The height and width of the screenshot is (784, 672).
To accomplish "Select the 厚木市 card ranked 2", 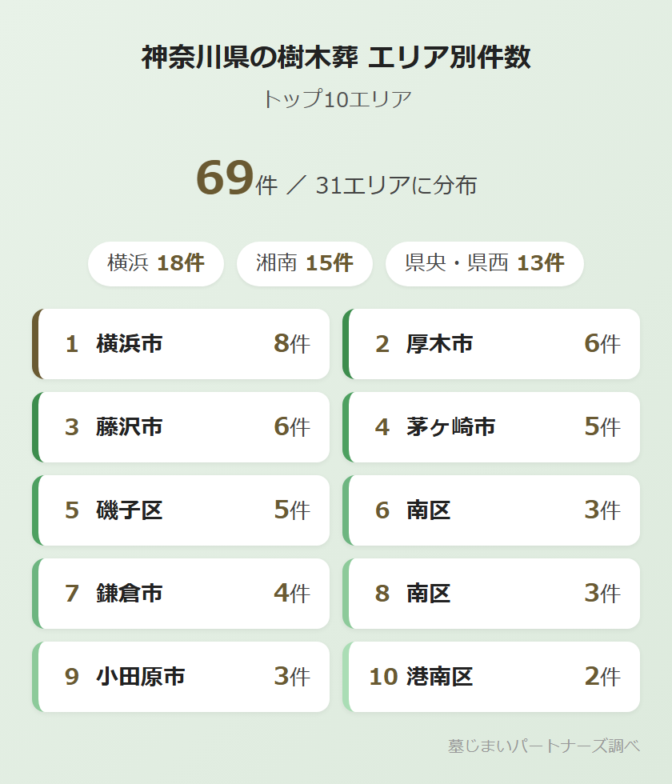I will pyautogui.click(x=492, y=344).
